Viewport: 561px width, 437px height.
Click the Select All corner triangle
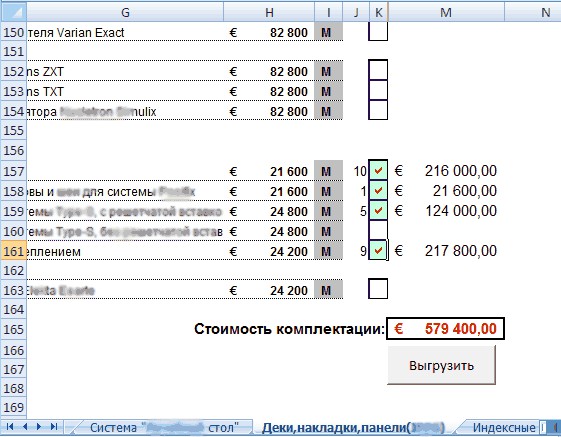click(13, 12)
